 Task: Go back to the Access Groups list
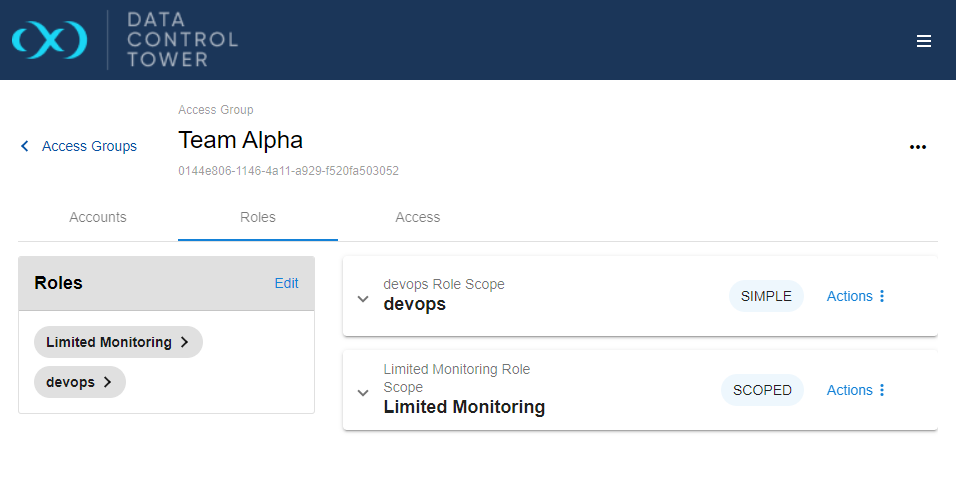(89, 146)
